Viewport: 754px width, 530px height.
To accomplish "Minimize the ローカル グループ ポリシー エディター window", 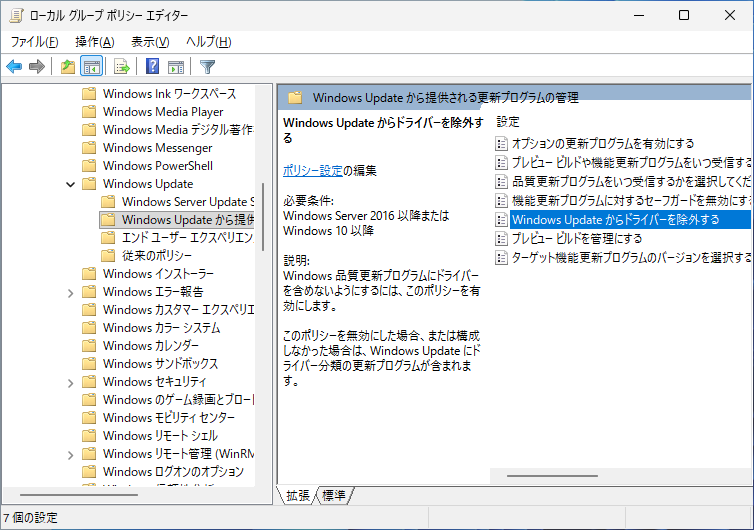I will pyautogui.click(x=639, y=15).
